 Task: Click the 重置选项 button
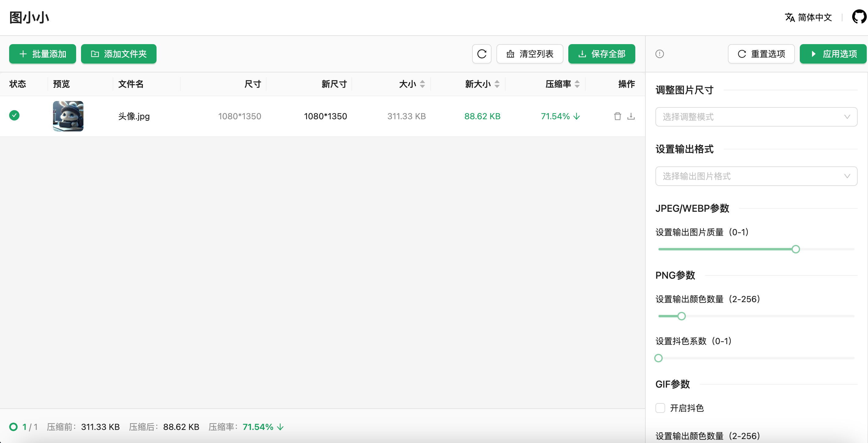click(x=761, y=54)
